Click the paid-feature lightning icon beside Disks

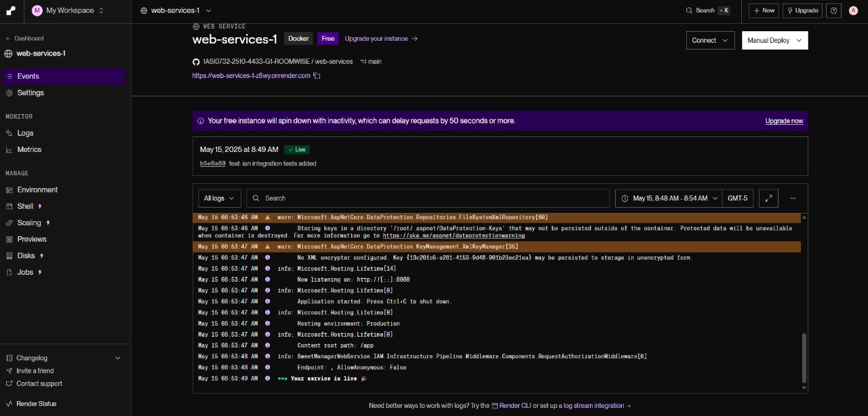(42, 255)
